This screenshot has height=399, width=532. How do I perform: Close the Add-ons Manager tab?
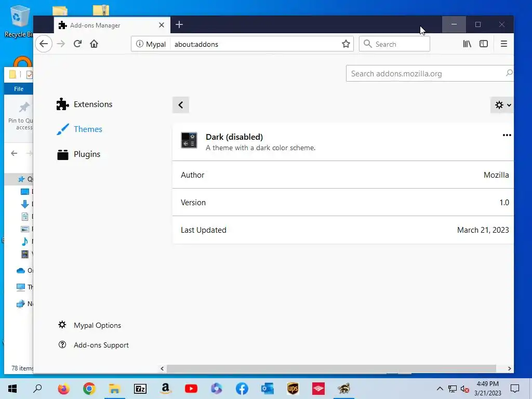[162, 25]
